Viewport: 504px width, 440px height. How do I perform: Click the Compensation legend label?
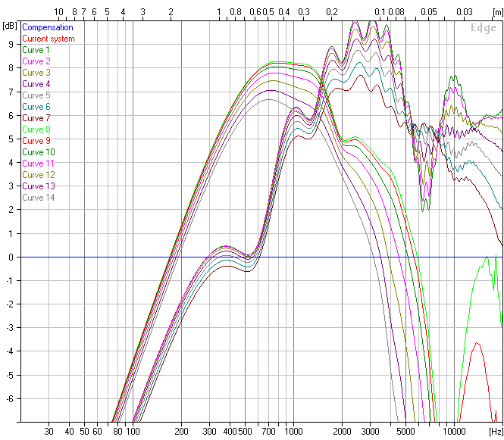48,27
